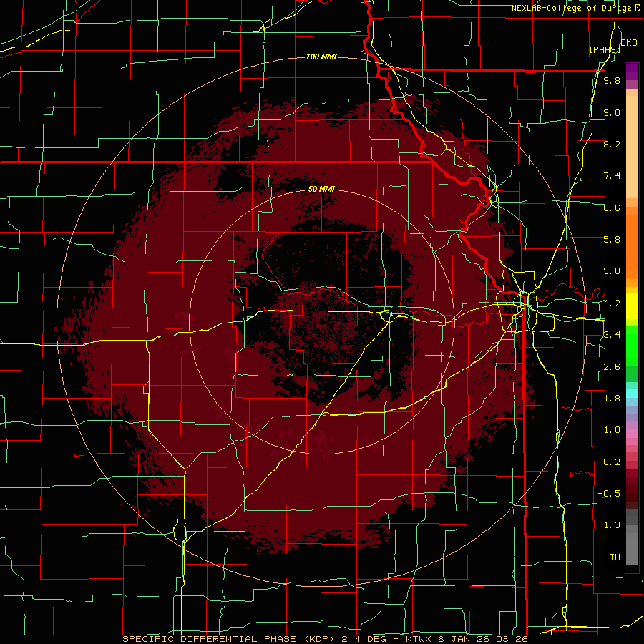Click the 4.2 value on the color scale
The width and height of the screenshot is (644, 644).
click(x=612, y=303)
